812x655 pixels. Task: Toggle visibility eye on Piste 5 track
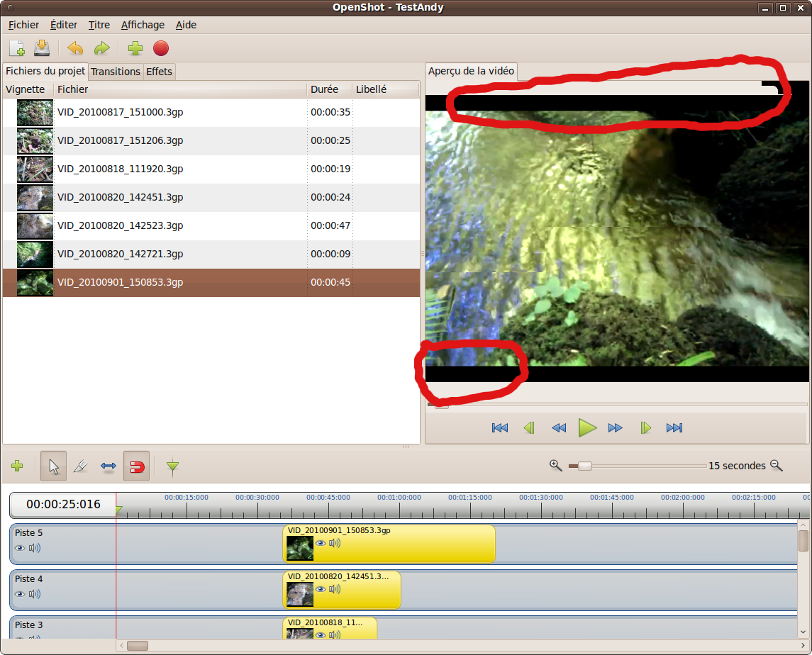coord(20,548)
